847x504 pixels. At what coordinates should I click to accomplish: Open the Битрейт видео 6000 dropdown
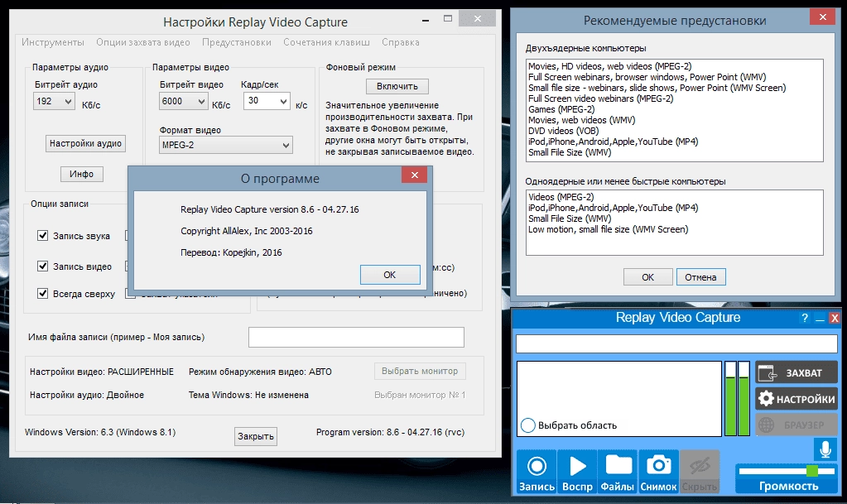[x=183, y=101]
